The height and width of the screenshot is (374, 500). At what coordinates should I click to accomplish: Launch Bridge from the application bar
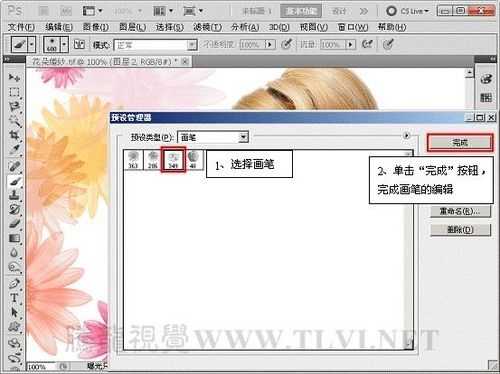[44, 11]
